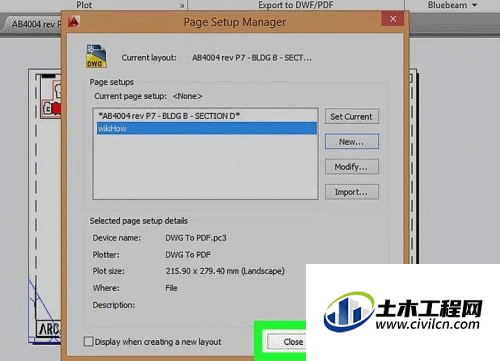
Task: Click the Modify button
Action: [x=352, y=167]
